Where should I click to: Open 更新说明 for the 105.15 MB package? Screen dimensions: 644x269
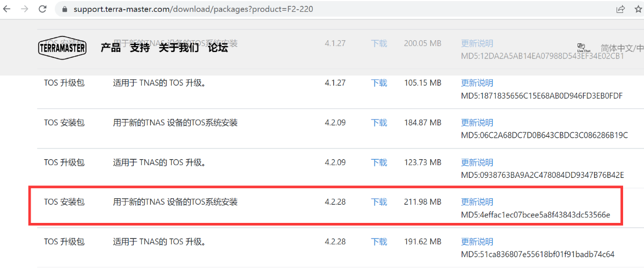[477, 83]
